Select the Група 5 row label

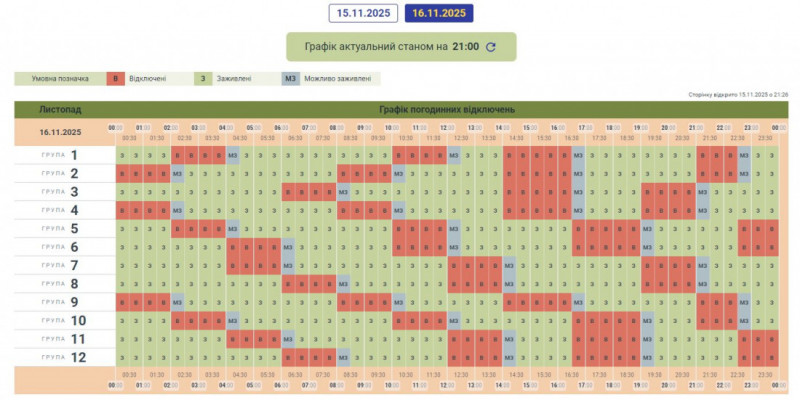(x=60, y=228)
